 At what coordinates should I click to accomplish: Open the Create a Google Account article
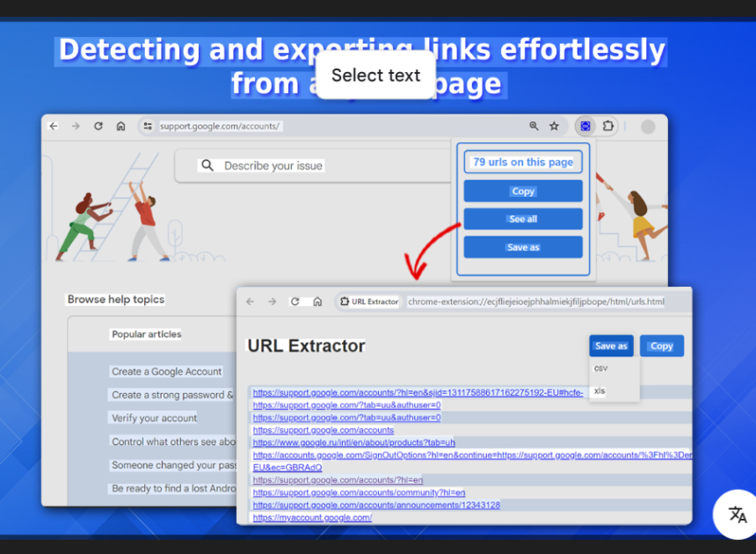166,371
